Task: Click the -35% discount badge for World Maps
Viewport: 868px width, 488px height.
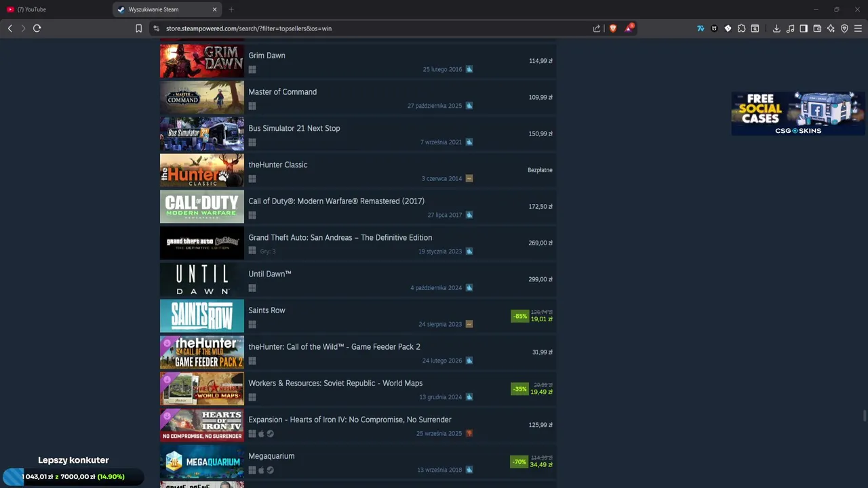Action: (x=520, y=389)
